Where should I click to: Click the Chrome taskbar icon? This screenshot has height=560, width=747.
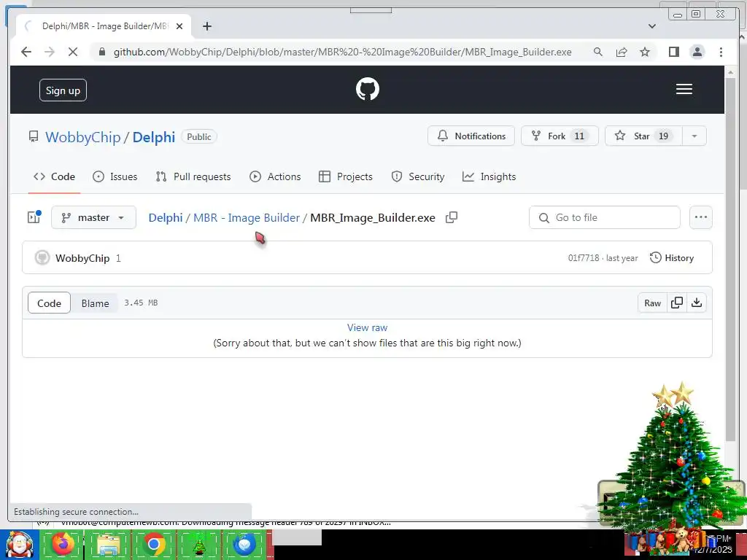pos(154,544)
